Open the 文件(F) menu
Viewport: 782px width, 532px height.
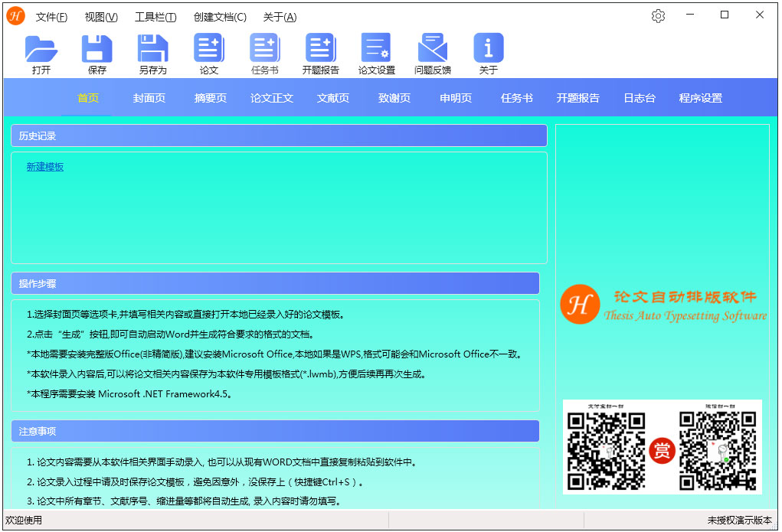coord(51,17)
